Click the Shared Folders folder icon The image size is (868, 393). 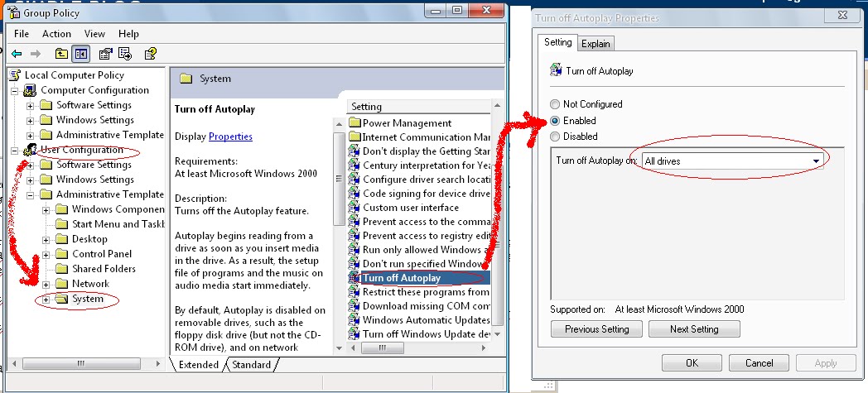point(62,269)
